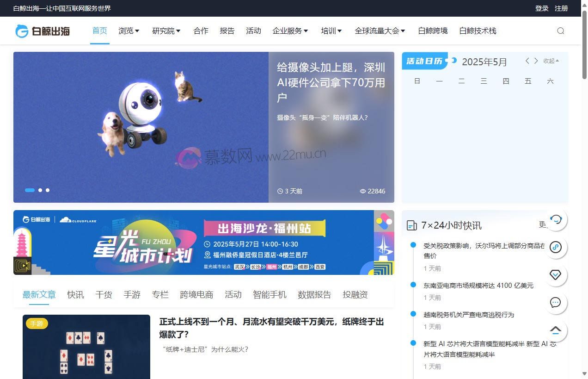Click the mini-program floating icon
Image resolution: width=588 pixels, height=379 pixels.
555,247
